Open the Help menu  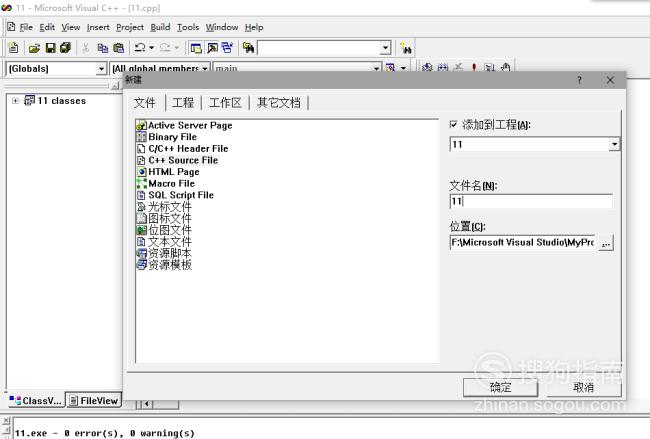click(x=254, y=27)
